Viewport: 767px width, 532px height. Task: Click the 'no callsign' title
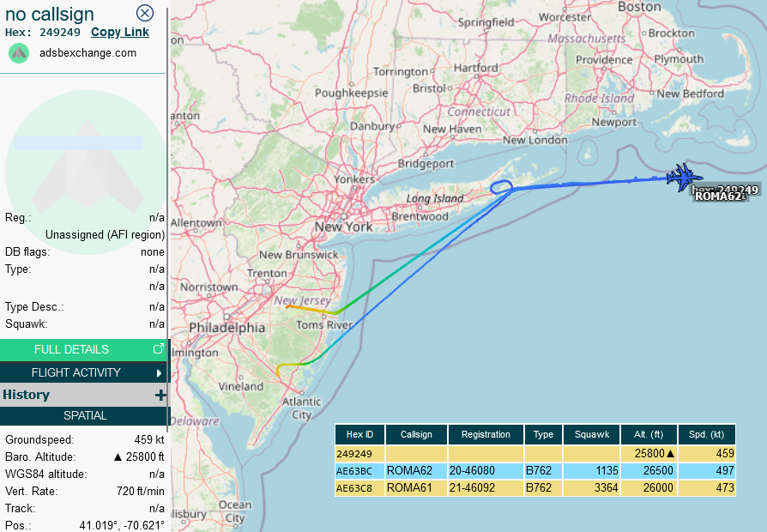(50, 15)
